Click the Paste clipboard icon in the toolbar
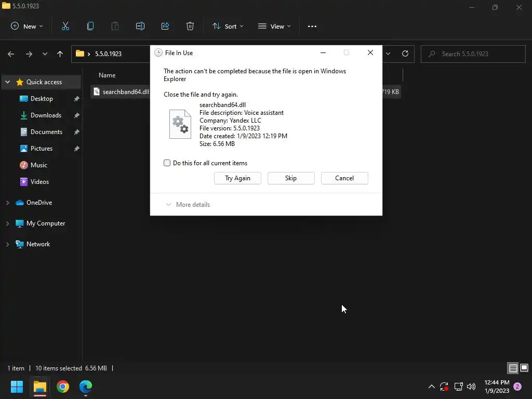The width and height of the screenshot is (532, 399). (x=115, y=26)
